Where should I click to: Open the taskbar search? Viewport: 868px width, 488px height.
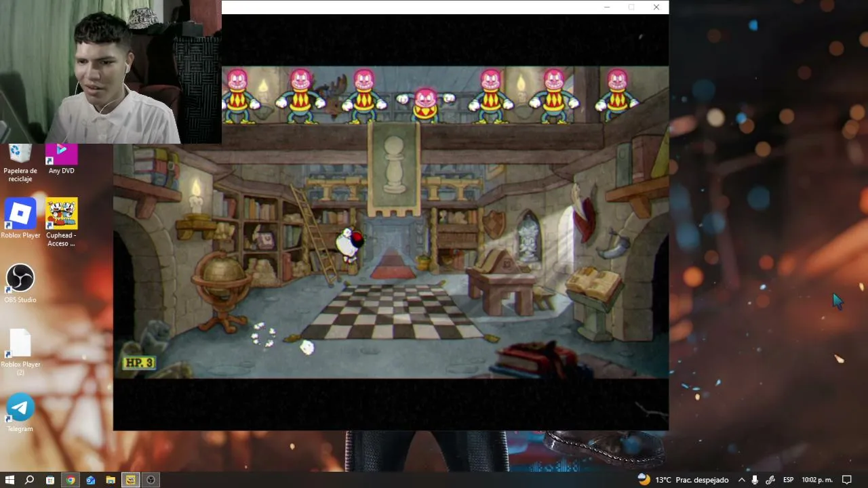point(29,480)
